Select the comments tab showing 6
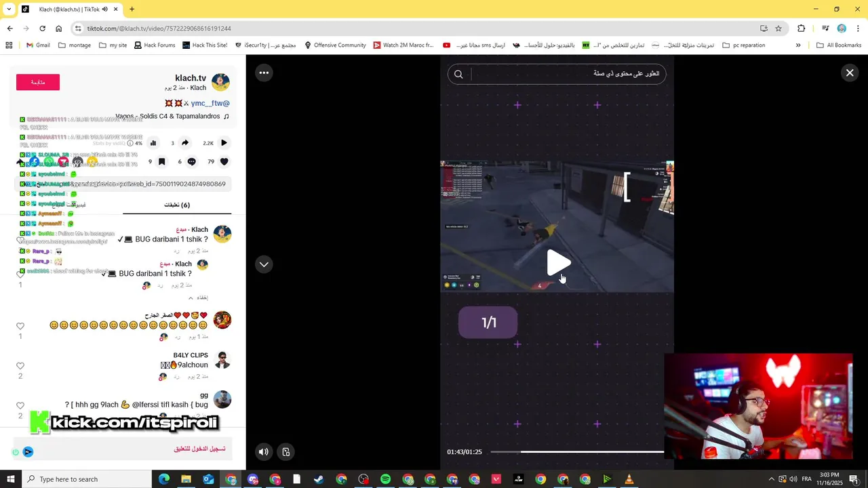 click(177, 205)
